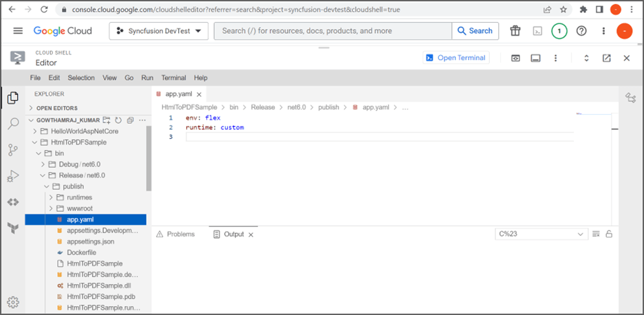Open the Explorer view in the activity bar
The width and height of the screenshot is (644, 315).
13,98
